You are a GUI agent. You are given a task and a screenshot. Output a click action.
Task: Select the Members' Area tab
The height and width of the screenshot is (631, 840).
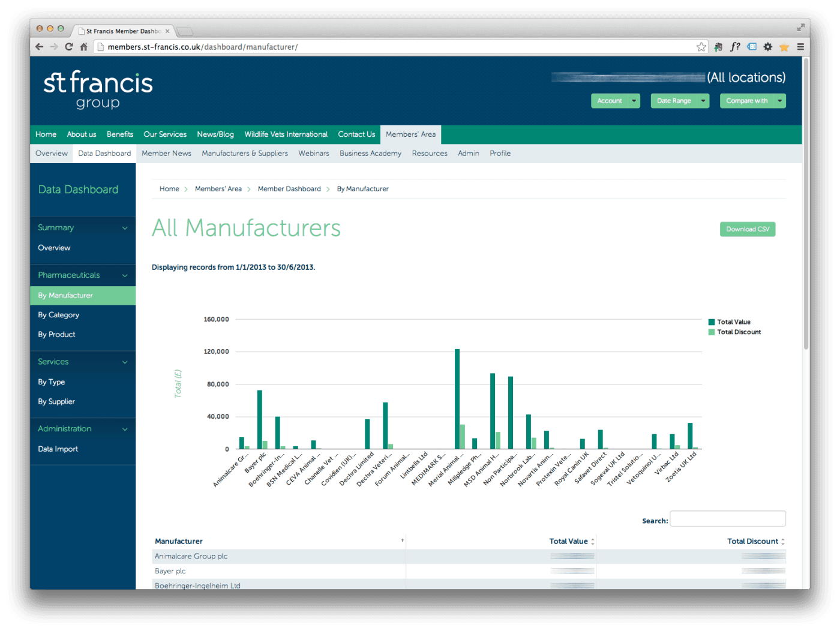[x=411, y=134]
